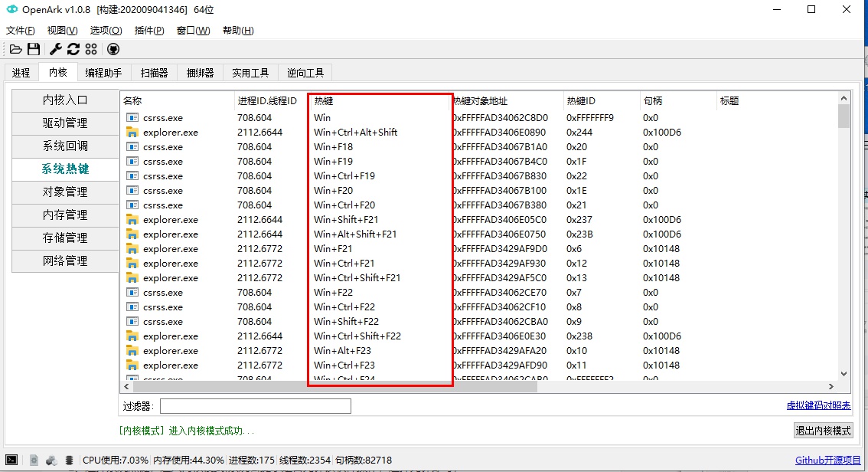Click the four-circles modules toolbar icon
Screen dimensions: 868x472
pyautogui.click(x=91, y=48)
